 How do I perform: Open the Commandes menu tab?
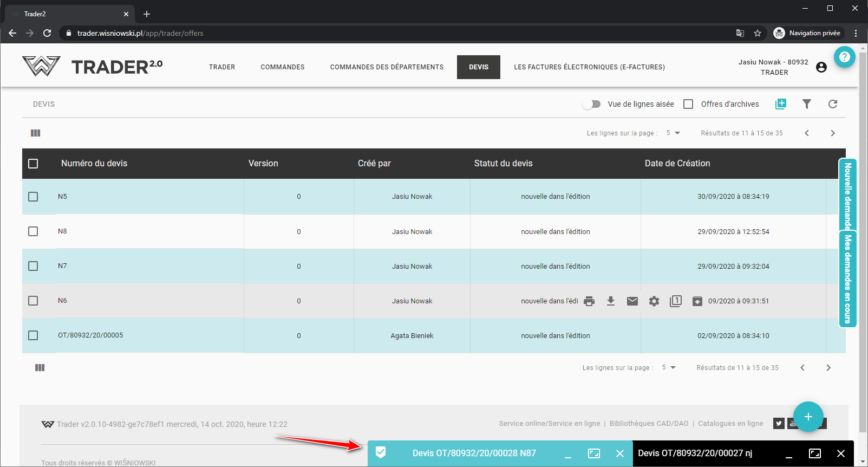[283, 67]
